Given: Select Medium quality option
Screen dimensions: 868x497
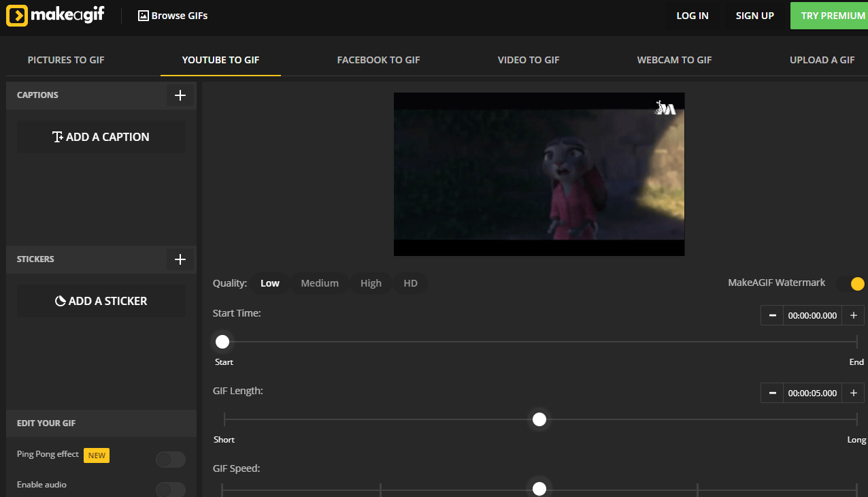Looking at the screenshot, I should point(320,283).
